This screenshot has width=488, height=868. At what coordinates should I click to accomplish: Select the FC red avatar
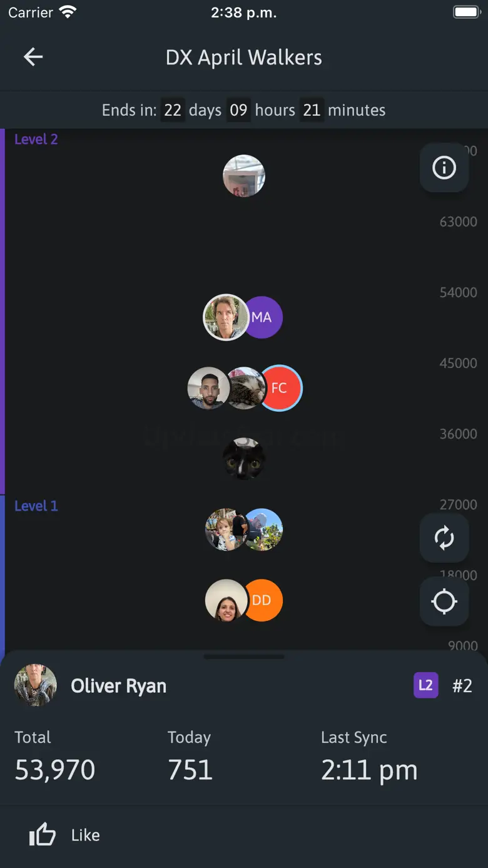[280, 388]
